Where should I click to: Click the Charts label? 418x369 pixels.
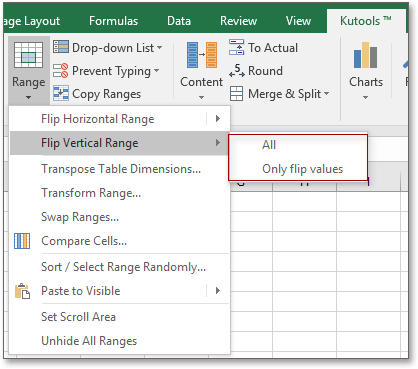tap(366, 82)
